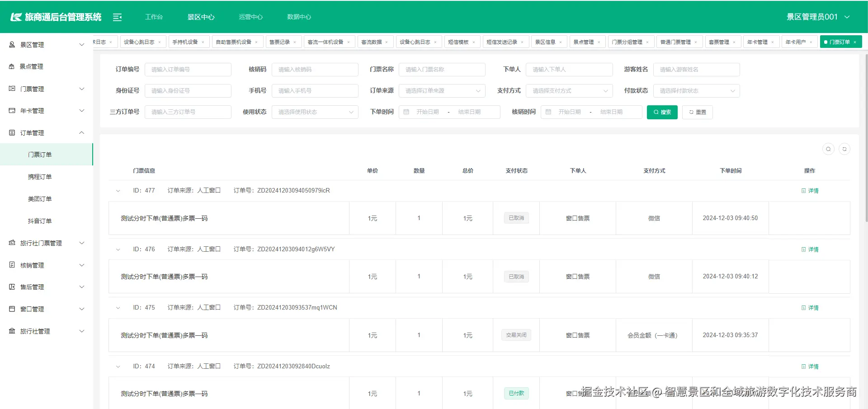
Task: Open the search icon above the order table
Action: (x=828, y=149)
